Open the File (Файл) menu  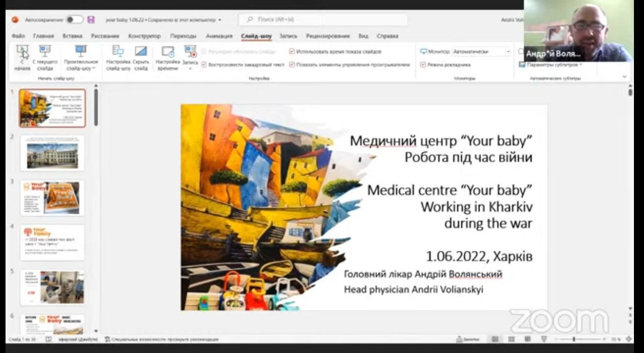click(x=18, y=36)
